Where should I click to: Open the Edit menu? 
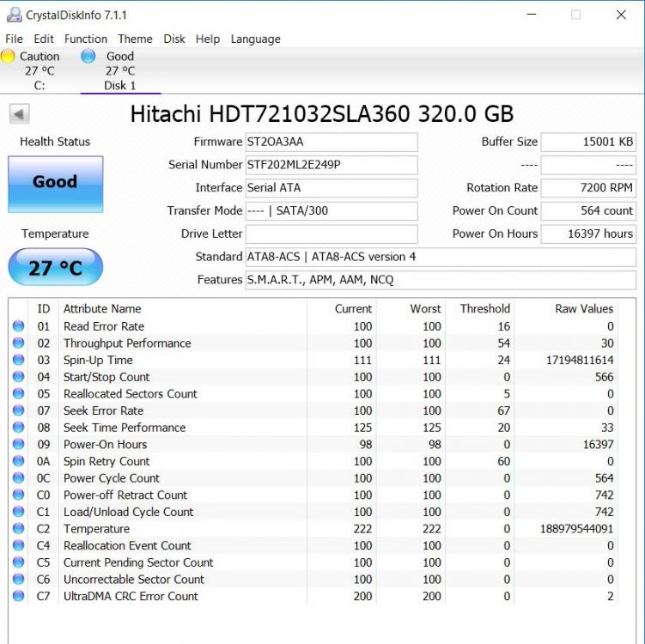coord(44,39)
